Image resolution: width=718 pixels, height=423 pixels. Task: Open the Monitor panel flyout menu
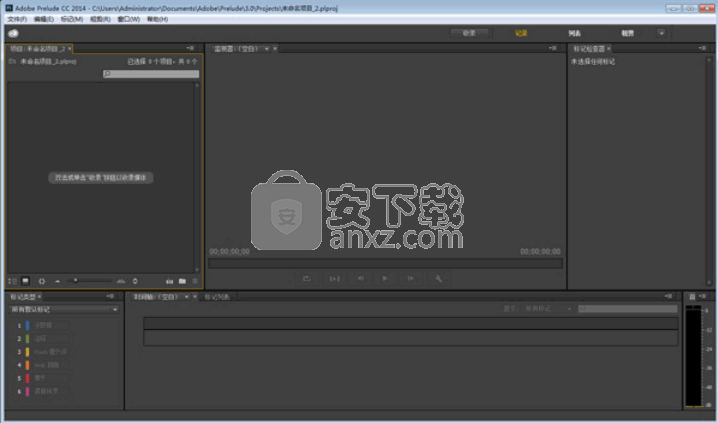[553, 48]
